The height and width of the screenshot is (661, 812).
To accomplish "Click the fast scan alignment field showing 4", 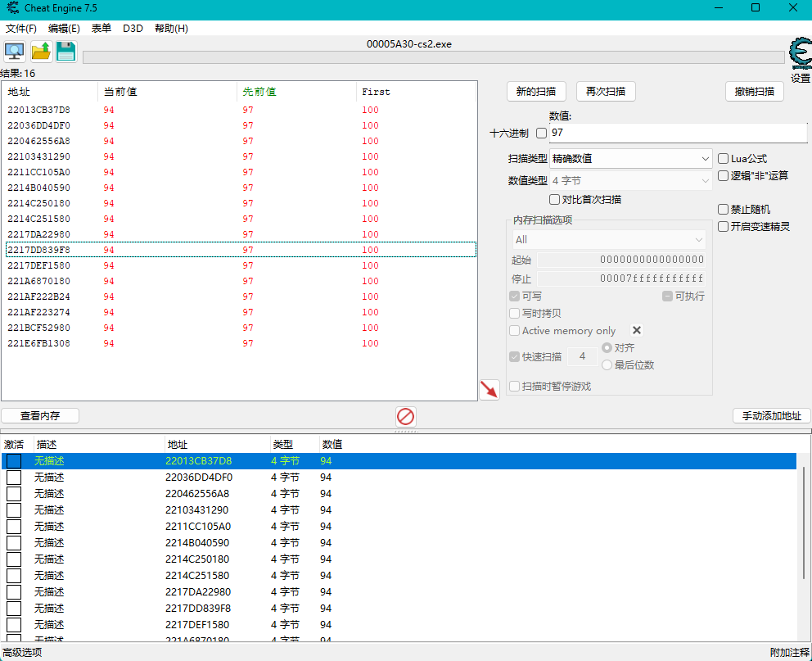I will (583, 356).
